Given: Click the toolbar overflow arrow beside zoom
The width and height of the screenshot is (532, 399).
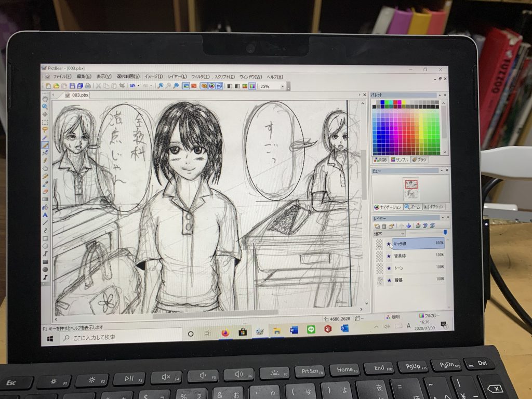Looking at the screenshot, I should point(288,87).
